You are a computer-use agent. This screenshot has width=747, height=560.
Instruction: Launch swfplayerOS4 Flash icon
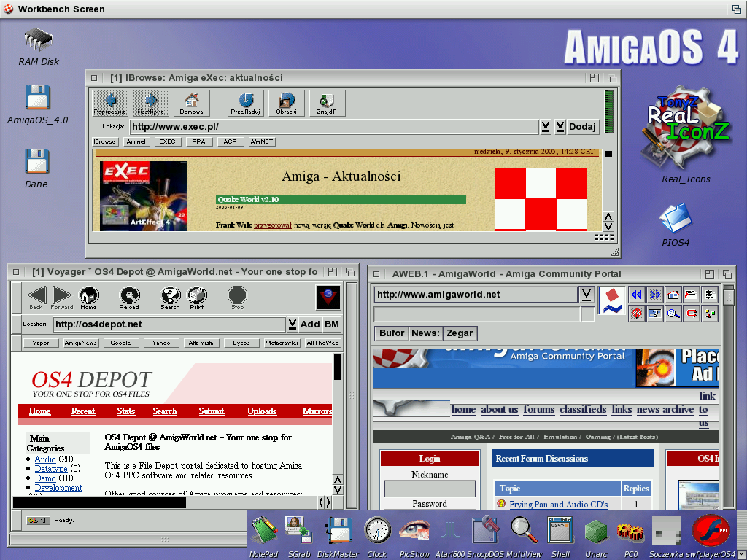click(x=711, y=536)
